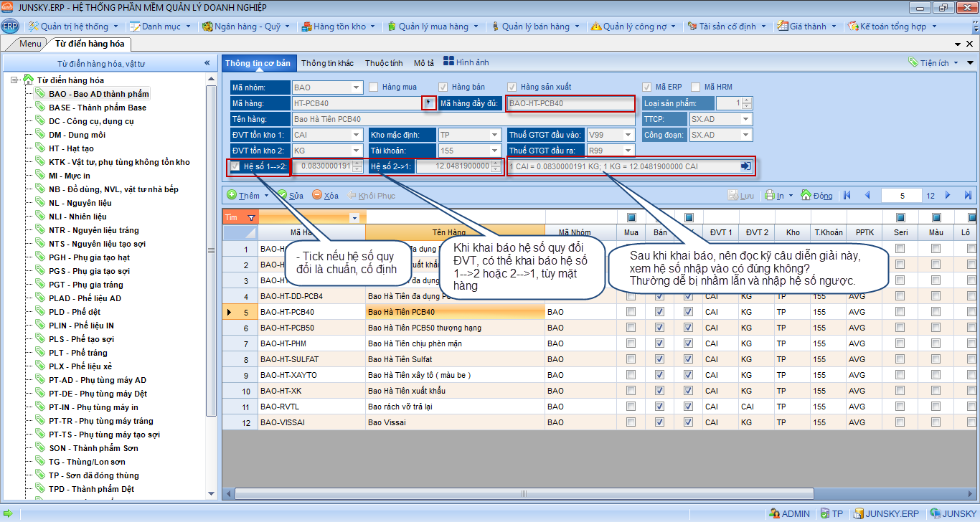This screenshot has height=522, width=980.
Task: Click the small lookup icon next to Mã hàng
Action: pos(429,103)
